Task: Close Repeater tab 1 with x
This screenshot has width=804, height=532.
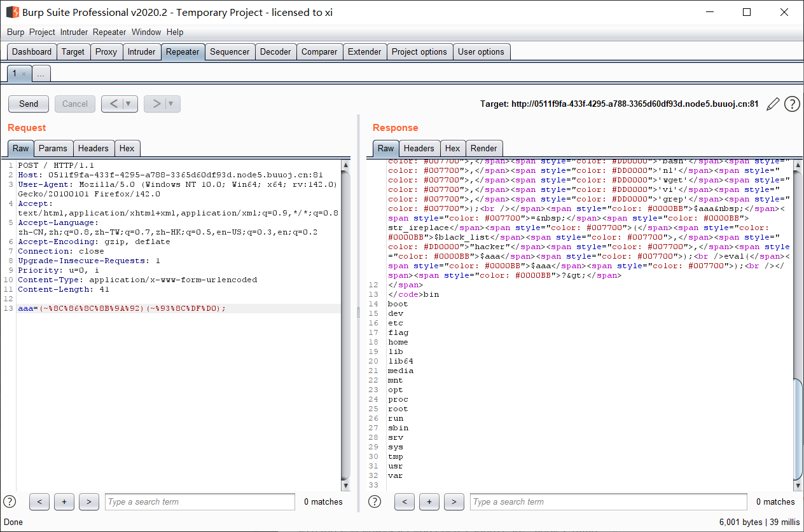Action: click(x=24, y=74)
